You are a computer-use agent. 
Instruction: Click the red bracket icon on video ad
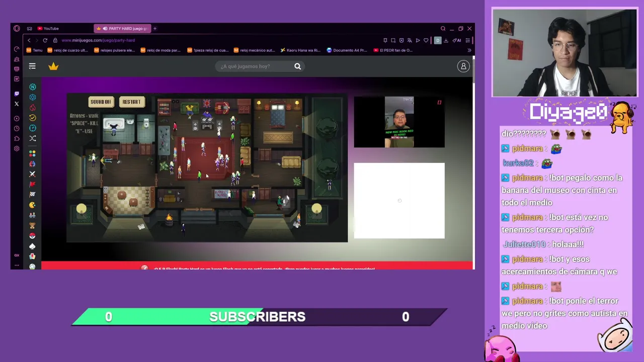[x=439, y=103]
